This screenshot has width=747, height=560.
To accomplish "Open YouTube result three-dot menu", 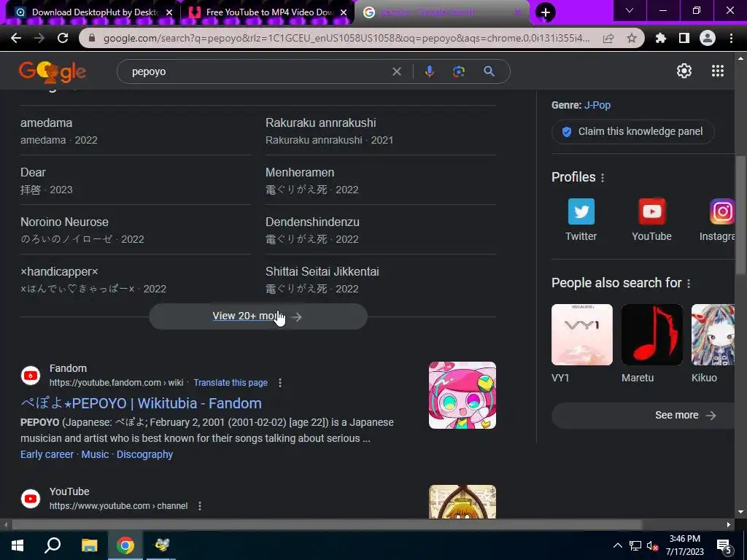I will pos(200,506).
